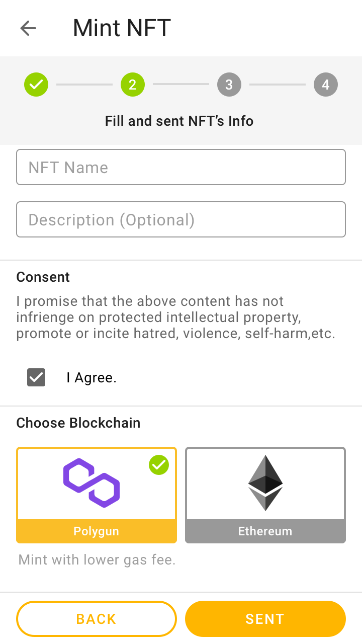Viewport: 362px width, 644px height.
Task: Click the green checkmark badge on Polygon card
Action: 158,465
